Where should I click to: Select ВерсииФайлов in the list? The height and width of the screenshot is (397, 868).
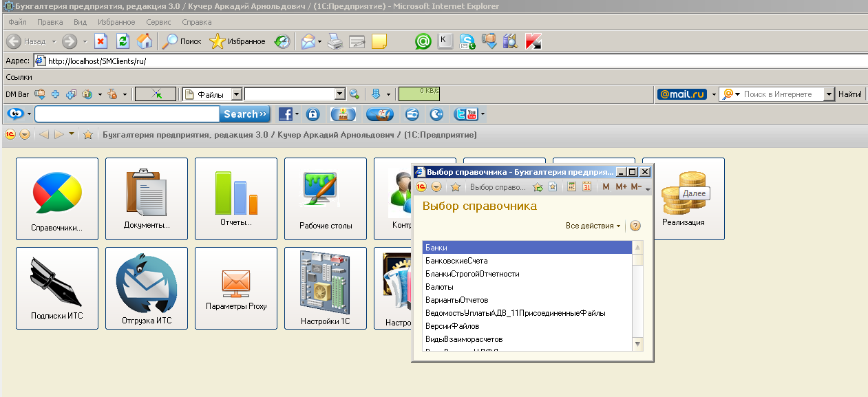coord(527,326)
